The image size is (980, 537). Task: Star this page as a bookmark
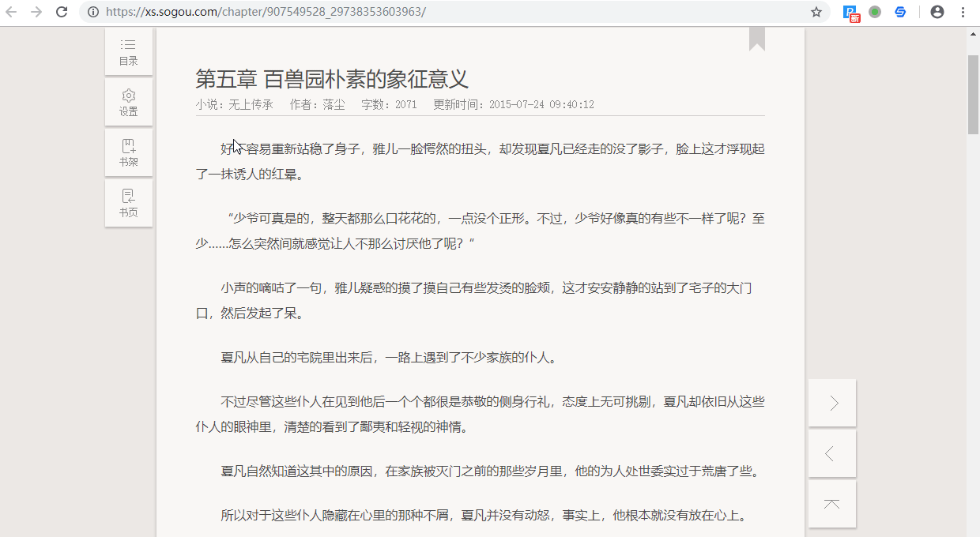[x=816, y=12]
